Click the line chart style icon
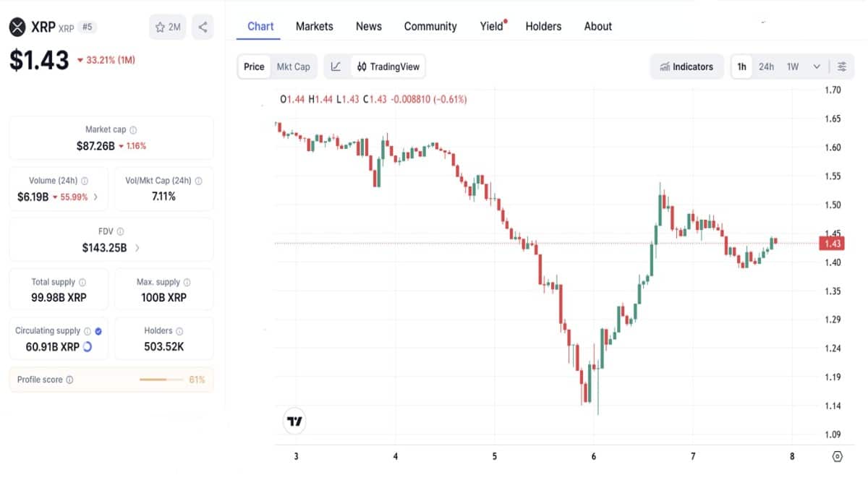 pyautogui.click(x=335, y=66)
